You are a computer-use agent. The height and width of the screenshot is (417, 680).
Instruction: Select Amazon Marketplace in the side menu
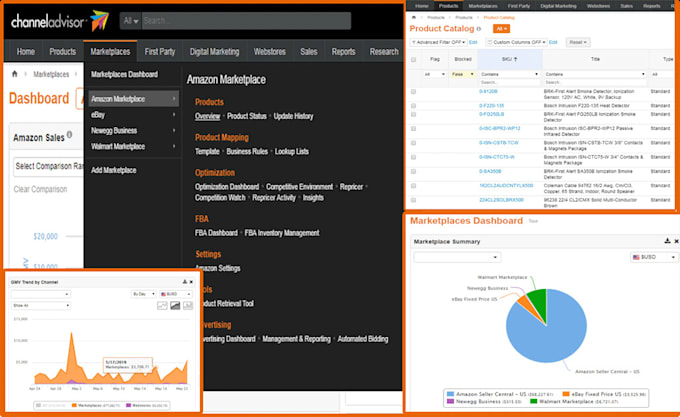point(133,99)
